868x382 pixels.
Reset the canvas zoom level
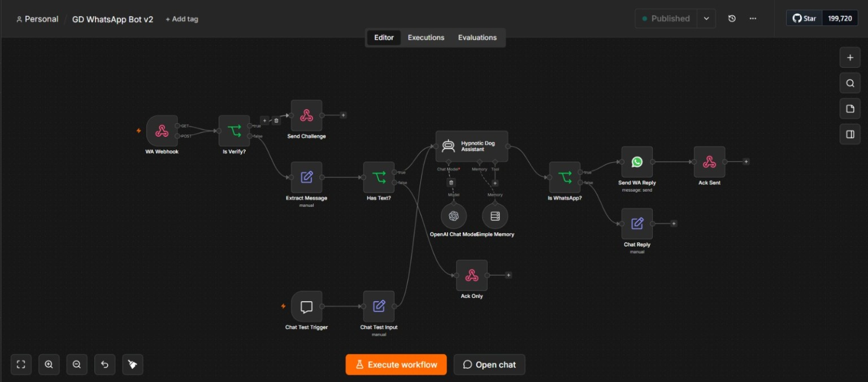coord(105,364)
